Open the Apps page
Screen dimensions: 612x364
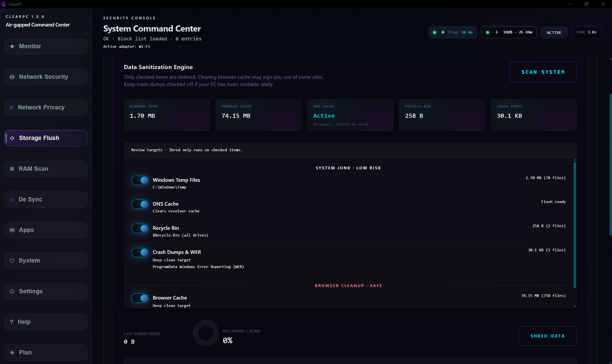pos(46,230)
